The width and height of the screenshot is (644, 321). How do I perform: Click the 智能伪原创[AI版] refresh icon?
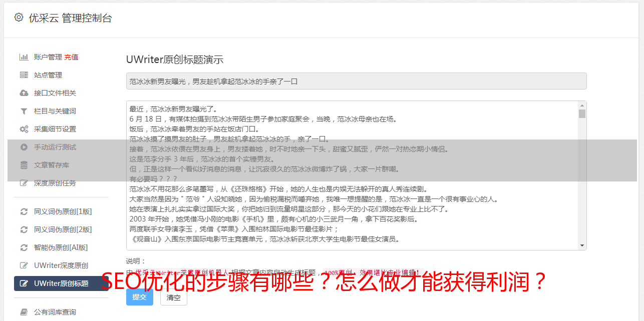click(24, 247)
